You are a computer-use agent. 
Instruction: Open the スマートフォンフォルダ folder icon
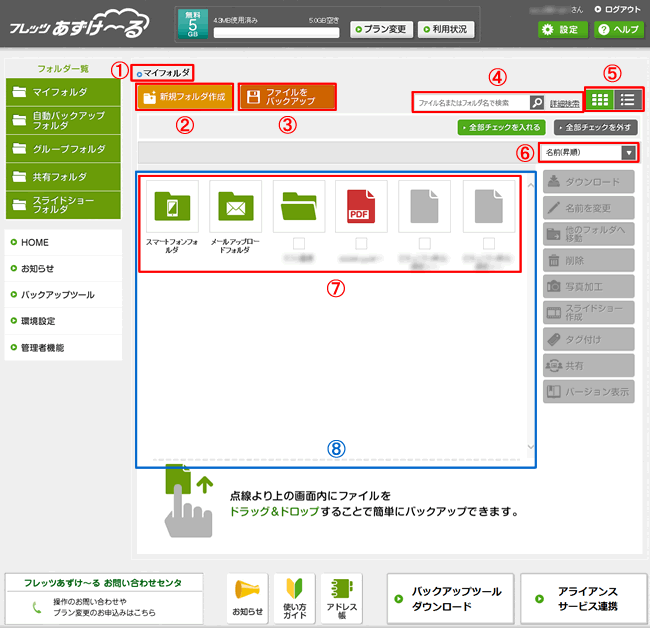(x=172, y=206)
